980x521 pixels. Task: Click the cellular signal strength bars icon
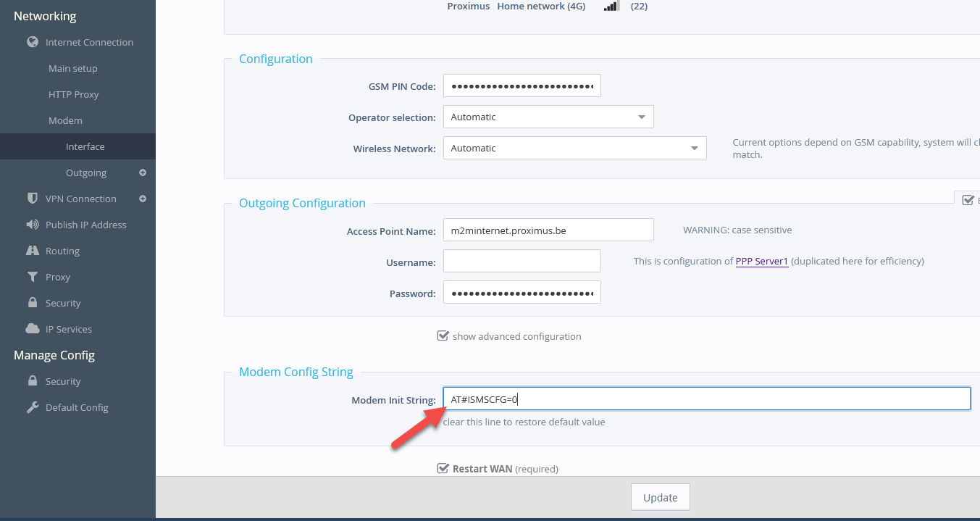(x=611, y=6)
